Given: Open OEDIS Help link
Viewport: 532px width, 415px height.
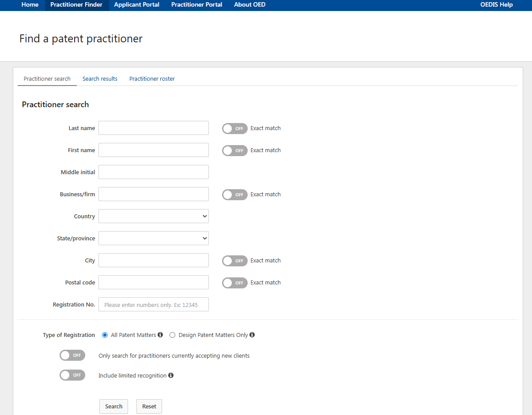Looking at the screenshot, I should [496, 5].
